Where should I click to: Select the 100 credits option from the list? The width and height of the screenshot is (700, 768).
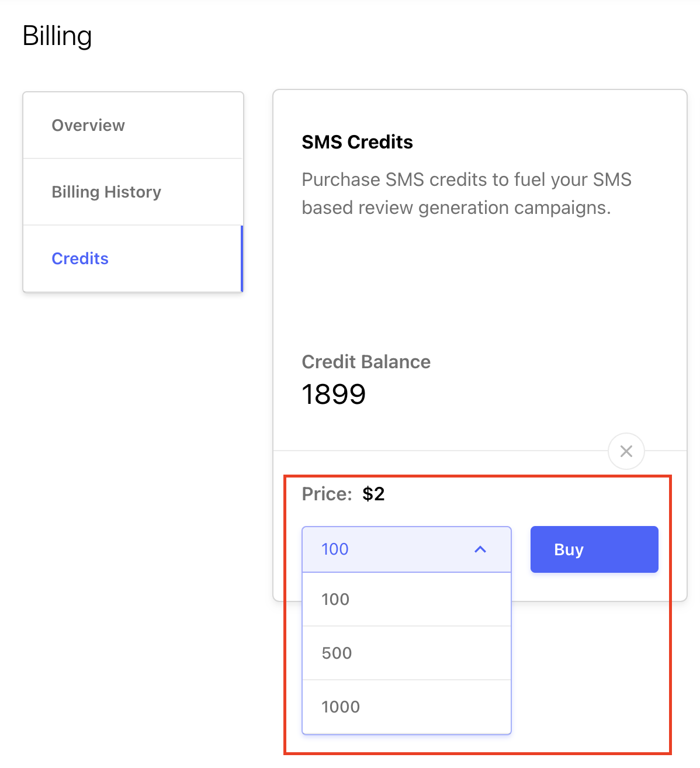tap(407, 600)
